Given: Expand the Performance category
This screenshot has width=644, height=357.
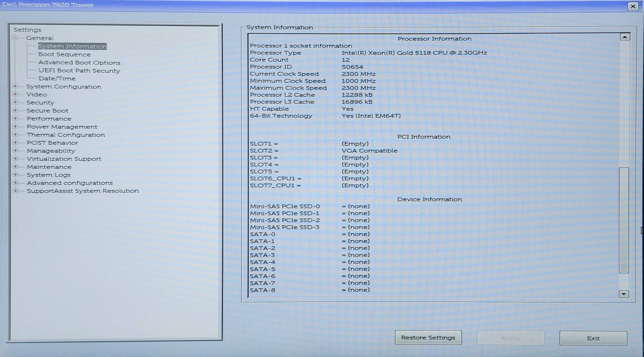Looking at the screenshot, I should (16, 118).
